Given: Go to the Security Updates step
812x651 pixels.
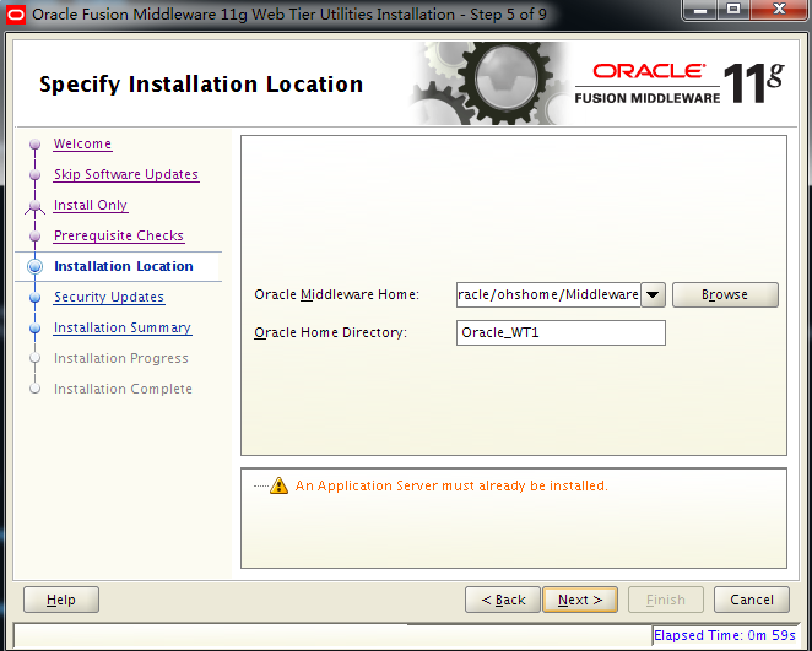Looking at the screenshot, I should [109, 297].
